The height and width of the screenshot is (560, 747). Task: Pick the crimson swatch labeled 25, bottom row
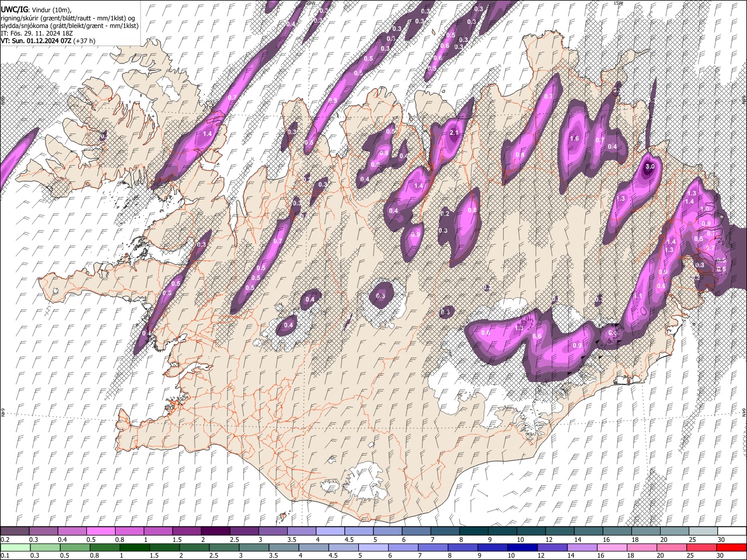pyautogui.click(x=701, y=548)
